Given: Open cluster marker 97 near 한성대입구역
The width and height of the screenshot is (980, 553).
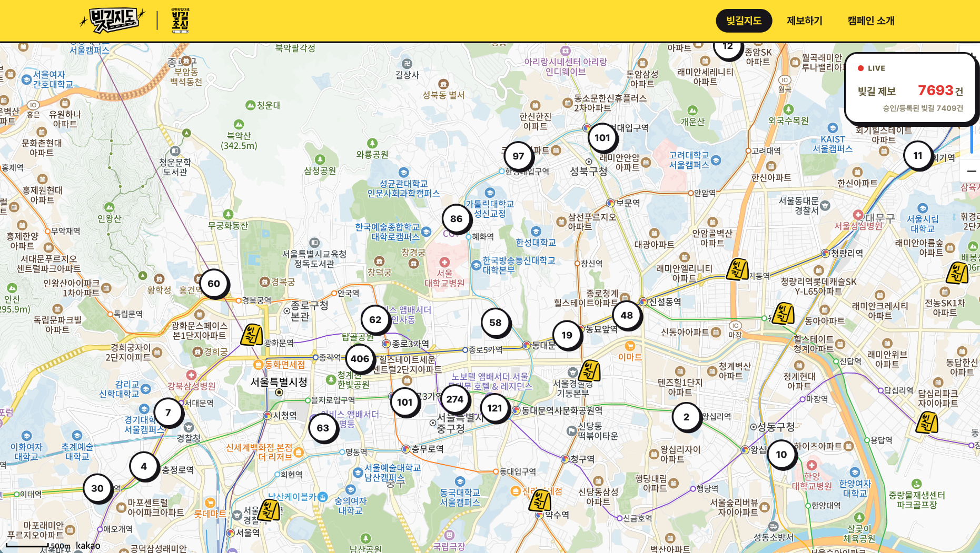Looking at the screenshot, I should 518,156.
